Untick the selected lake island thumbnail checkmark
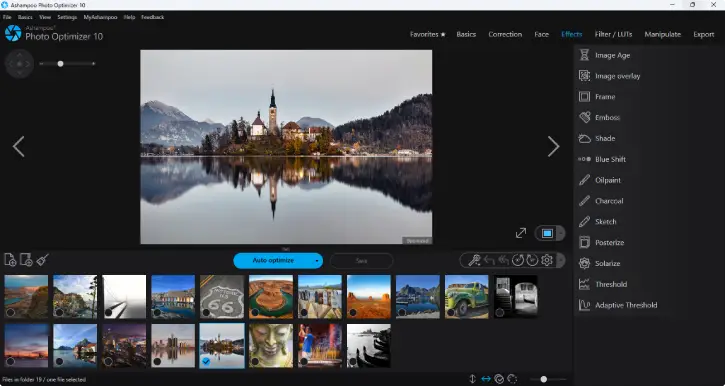Image resolution: width=725 pixels, height=386 pixels. point(206,361)
